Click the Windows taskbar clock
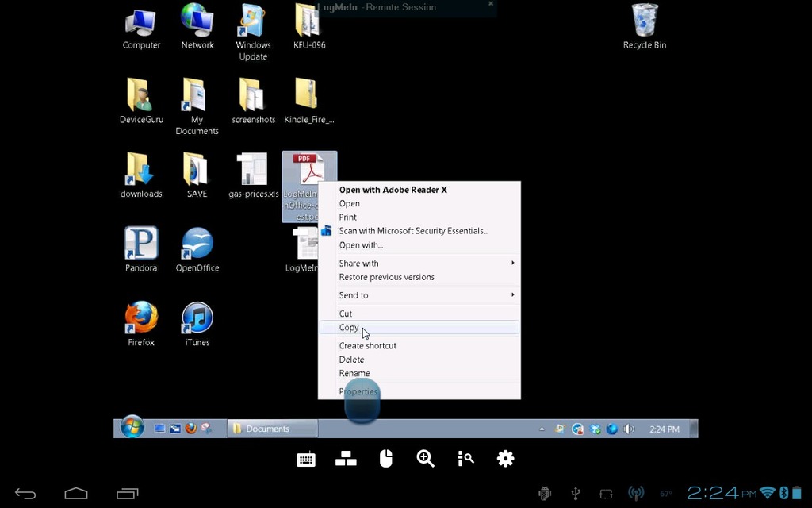Image resolution: width=812 pixels, height=508 pixels. [x=665, y=429]
